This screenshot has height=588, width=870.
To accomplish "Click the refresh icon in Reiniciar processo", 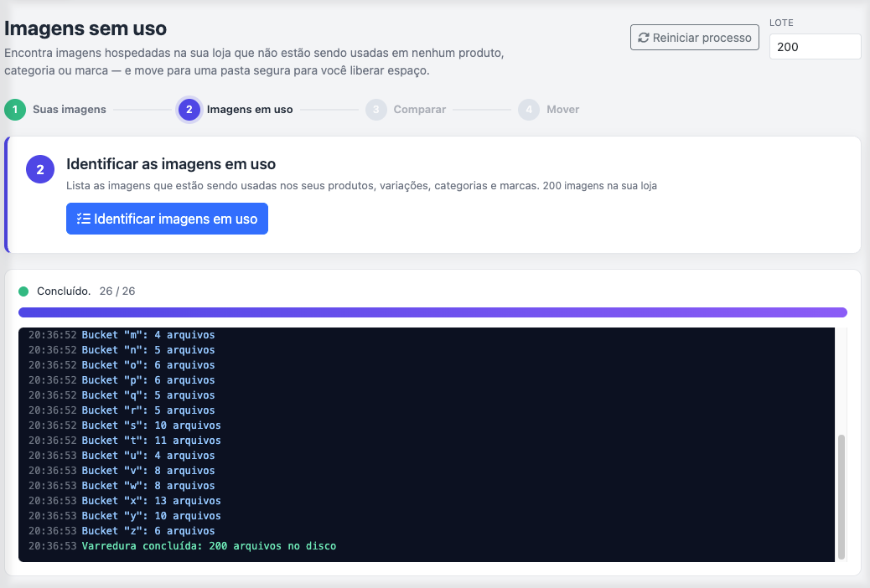I will (643, 38).
